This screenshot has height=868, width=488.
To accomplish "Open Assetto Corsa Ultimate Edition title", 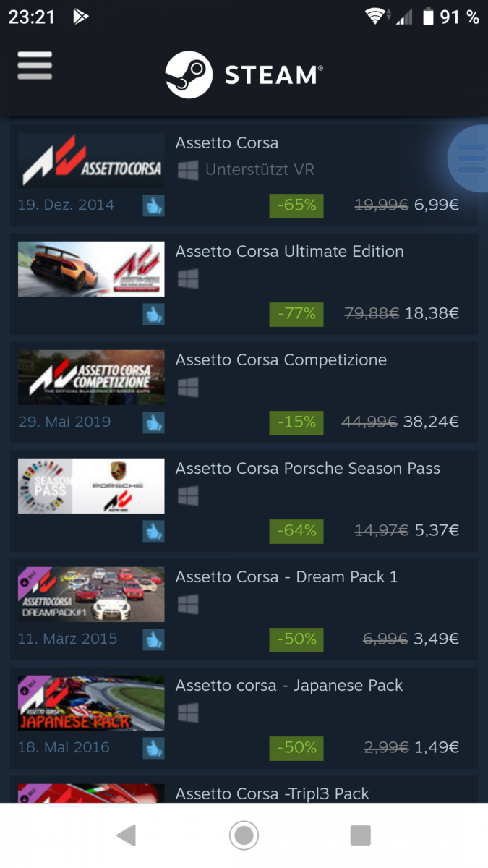I will click(x=290, y=252).
